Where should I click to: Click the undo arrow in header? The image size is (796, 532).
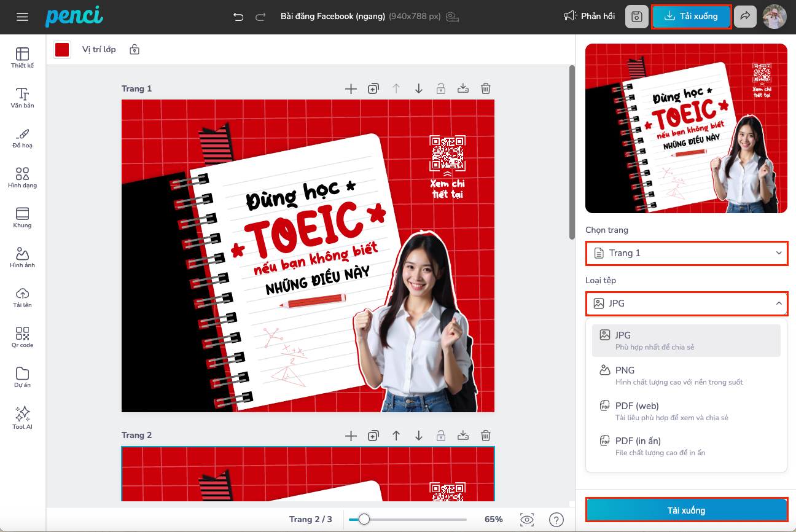[238, 17]
